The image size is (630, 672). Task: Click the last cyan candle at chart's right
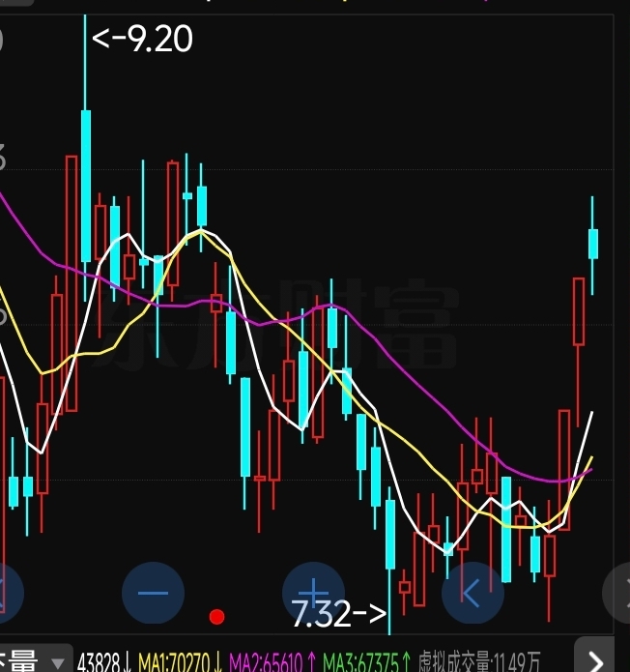pos(592,244)
